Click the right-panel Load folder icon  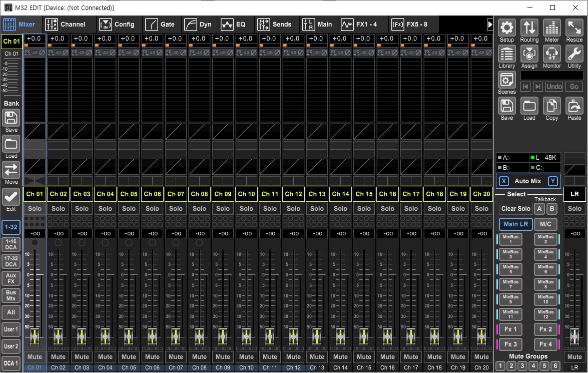[x=529, y=106]
